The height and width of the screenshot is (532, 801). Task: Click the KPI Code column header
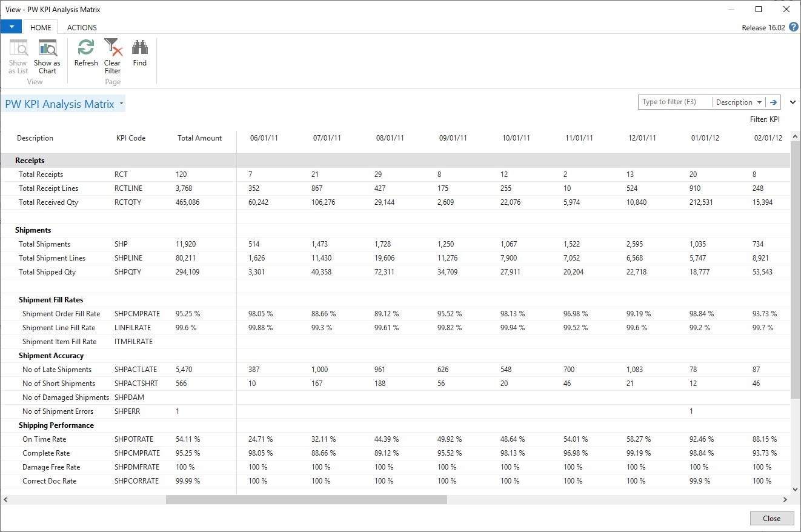(131, 138)
